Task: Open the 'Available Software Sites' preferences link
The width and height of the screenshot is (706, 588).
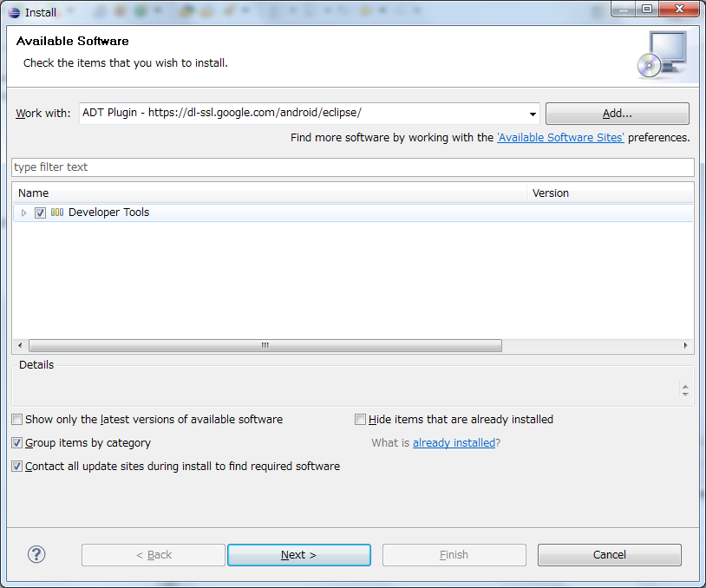Action: point(560,137)
